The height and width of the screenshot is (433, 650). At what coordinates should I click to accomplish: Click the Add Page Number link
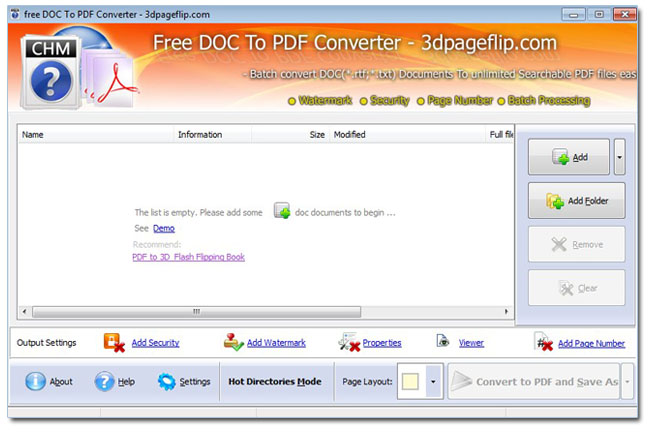[591, 343]
